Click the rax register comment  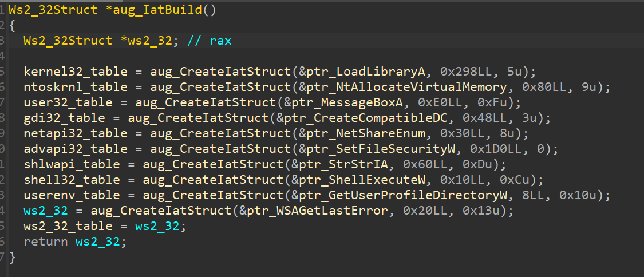(x=210, y=41)
